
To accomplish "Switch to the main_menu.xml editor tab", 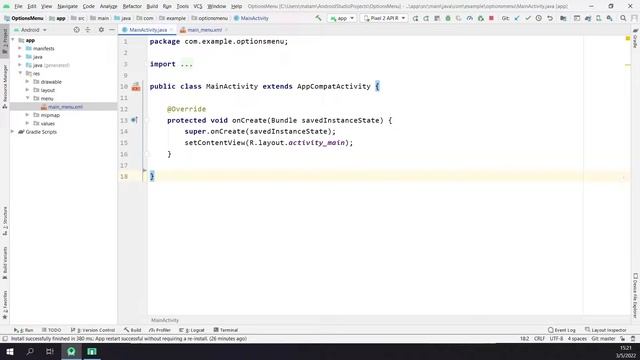I will coord(204,30).
